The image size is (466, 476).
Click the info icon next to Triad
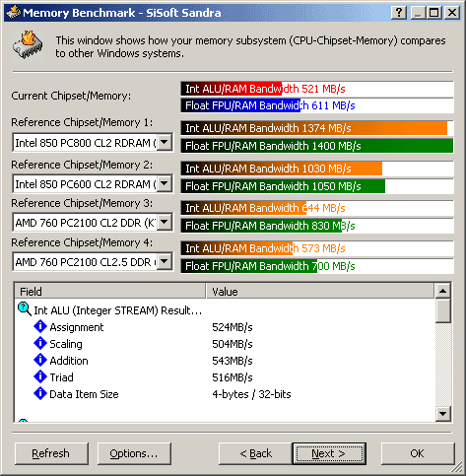coord(40,376)
